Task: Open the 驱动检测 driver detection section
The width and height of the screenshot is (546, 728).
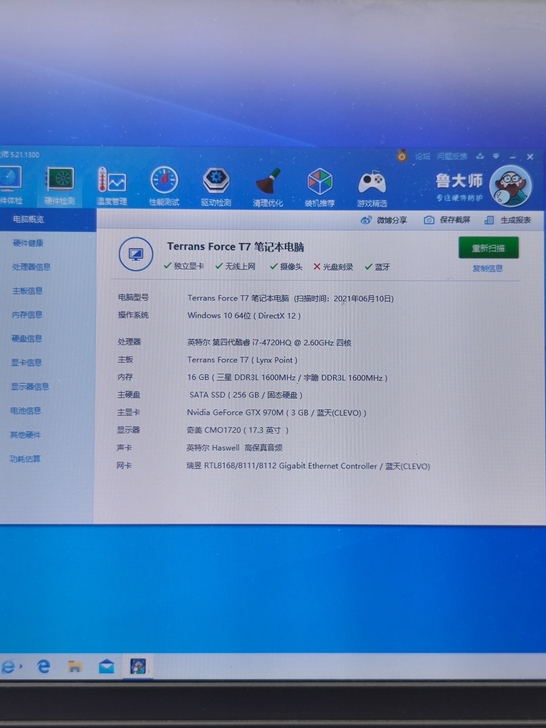Action: (x=216, y=187)
